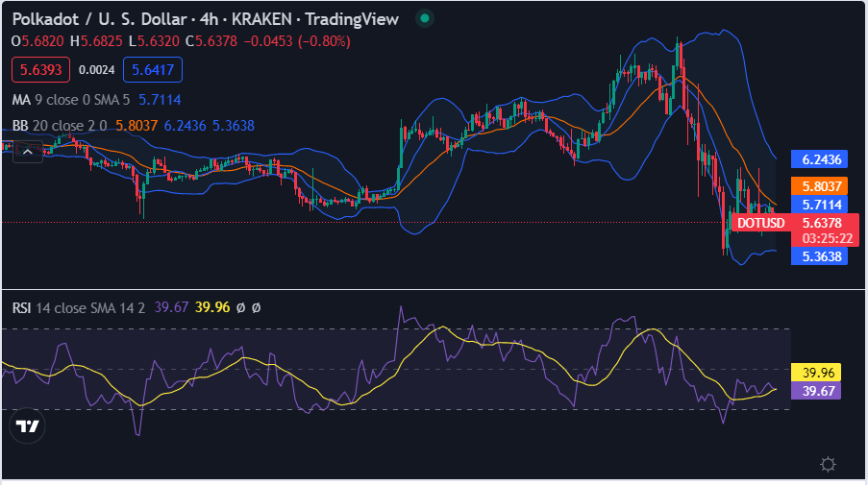Click the MA value 5.7114 in legend
The width and height of the screenshot is (868, 485).
[160, 100]
